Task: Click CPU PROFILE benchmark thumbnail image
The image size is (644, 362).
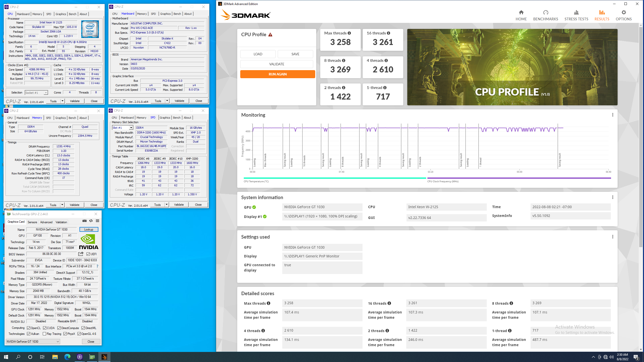Action: pyautogui.click(x=512, y=67)
